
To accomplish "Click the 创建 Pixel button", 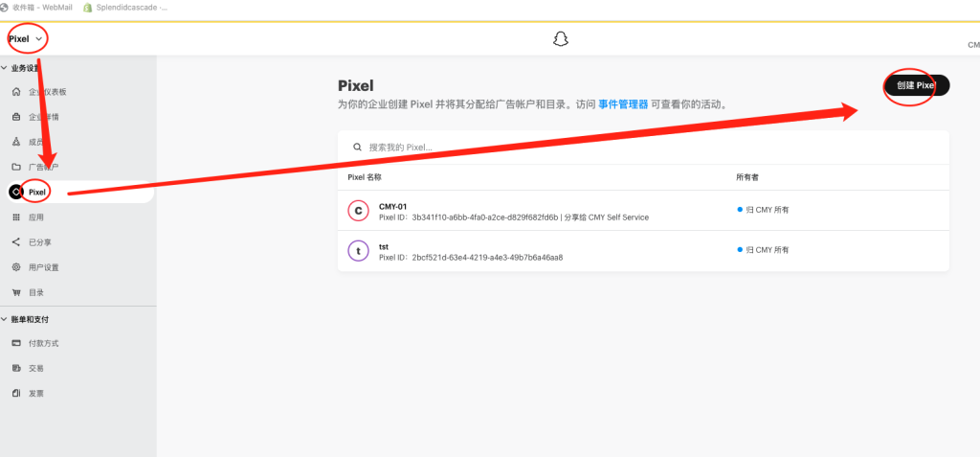I will pos(917,86).
